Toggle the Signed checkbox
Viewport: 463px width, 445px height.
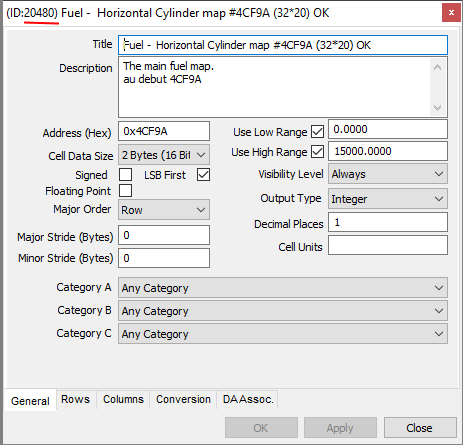click(125, 174)
